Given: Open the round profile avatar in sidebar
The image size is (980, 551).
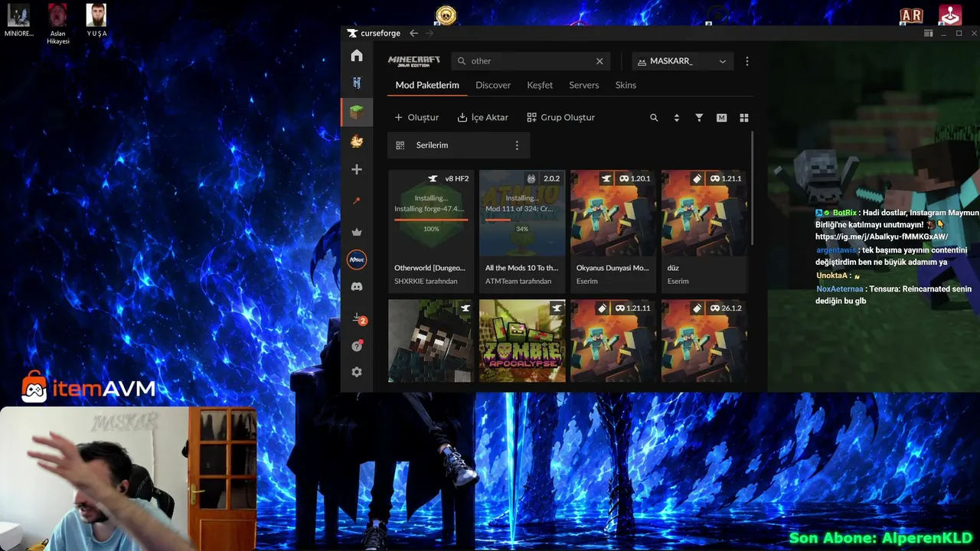Looking at the screenshot, I should [x=357, y=259].
